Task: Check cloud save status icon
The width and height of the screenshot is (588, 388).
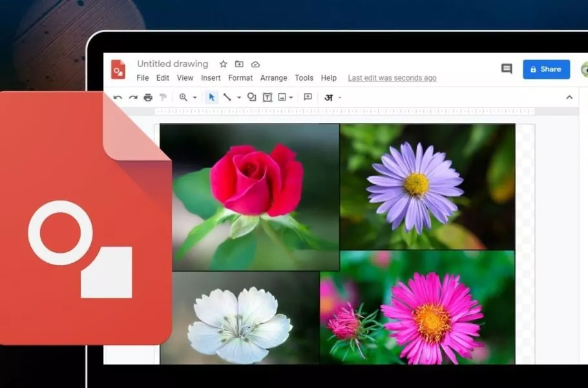Action: 255,65
